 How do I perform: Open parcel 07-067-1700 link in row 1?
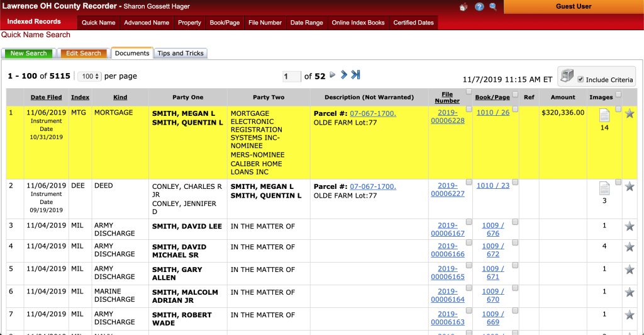pos(373,113)
